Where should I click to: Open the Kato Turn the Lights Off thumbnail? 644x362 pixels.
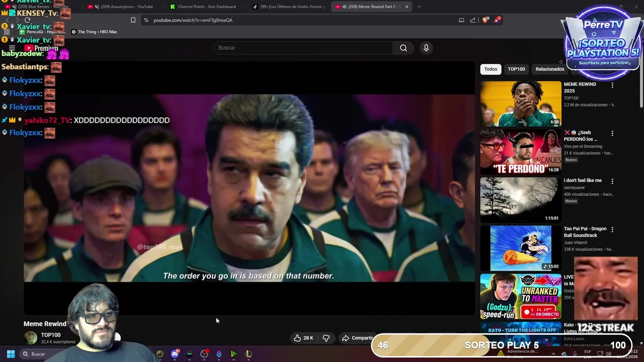(x=520, y=334)
